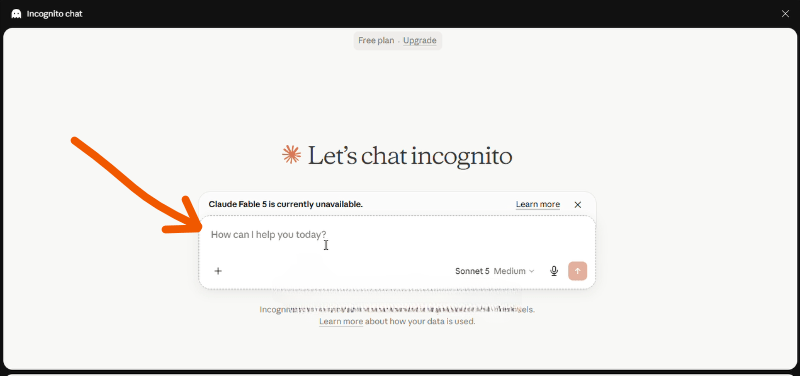Select the Medium effort option label

pyautogui.click(x=509, y=271)
